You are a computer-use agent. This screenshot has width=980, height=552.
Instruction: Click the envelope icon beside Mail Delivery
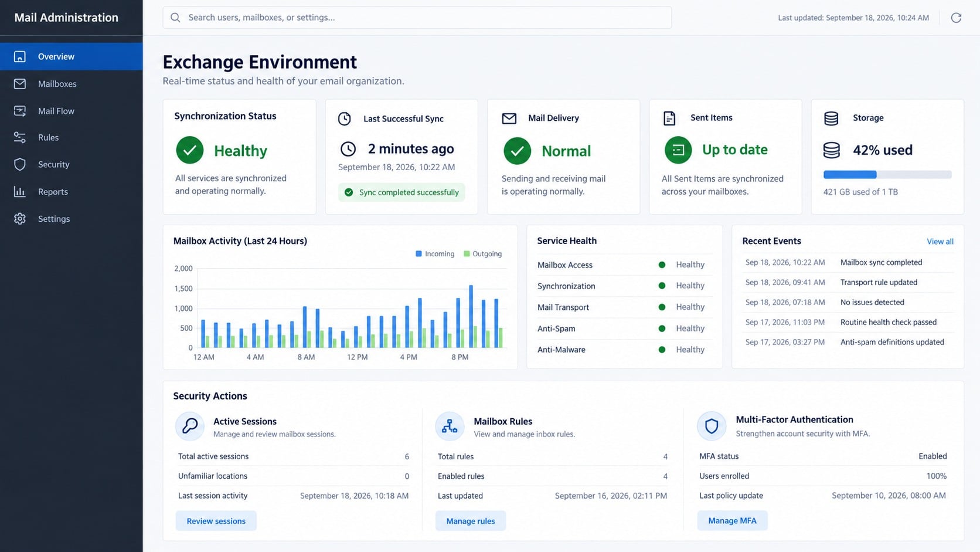pos(509,118)
